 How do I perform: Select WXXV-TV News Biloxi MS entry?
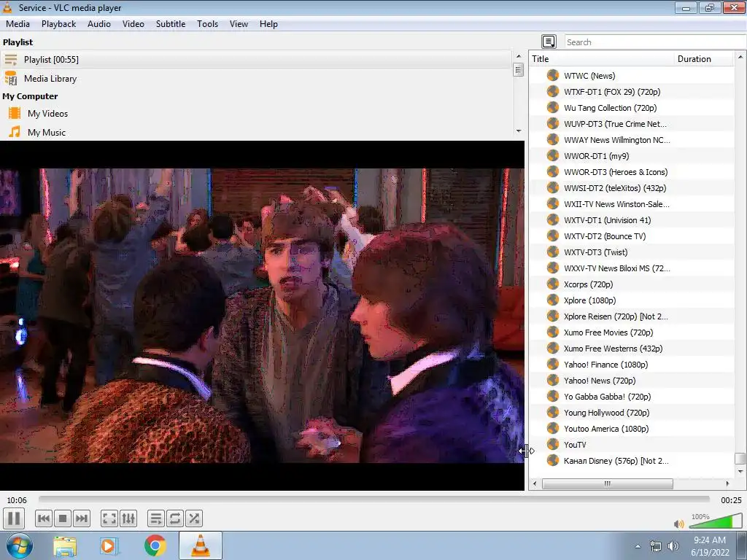coord(632,268)
